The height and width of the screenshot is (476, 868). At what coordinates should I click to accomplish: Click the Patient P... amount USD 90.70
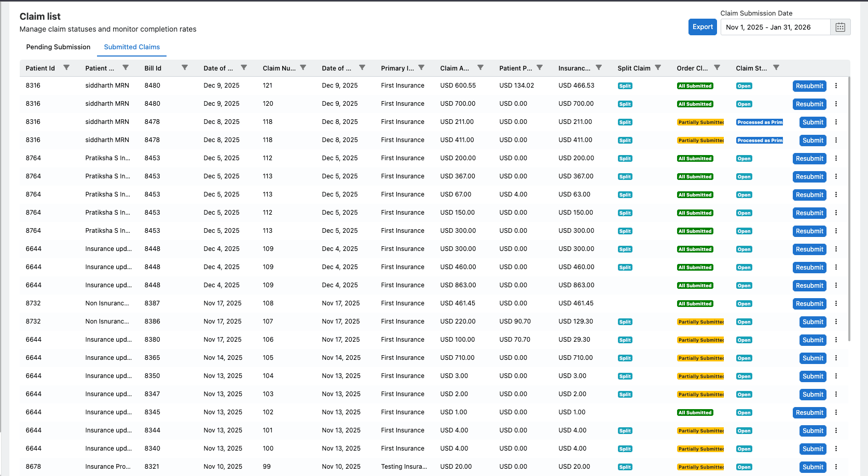pyautogui.click(x=515, y=321)
